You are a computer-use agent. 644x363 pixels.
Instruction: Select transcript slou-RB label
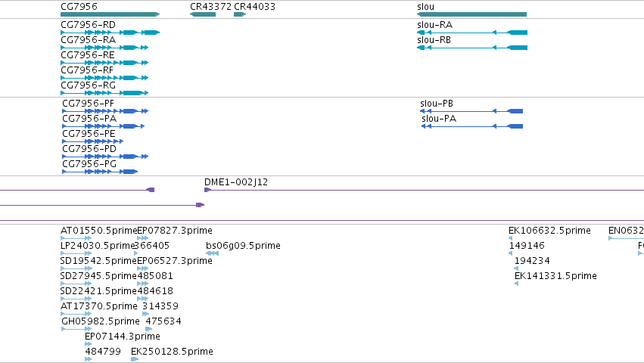tap(434, 40)
